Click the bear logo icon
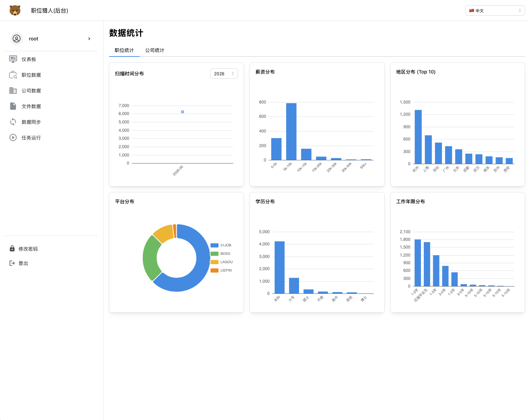529x420 pixels. (x=15, y=10)
